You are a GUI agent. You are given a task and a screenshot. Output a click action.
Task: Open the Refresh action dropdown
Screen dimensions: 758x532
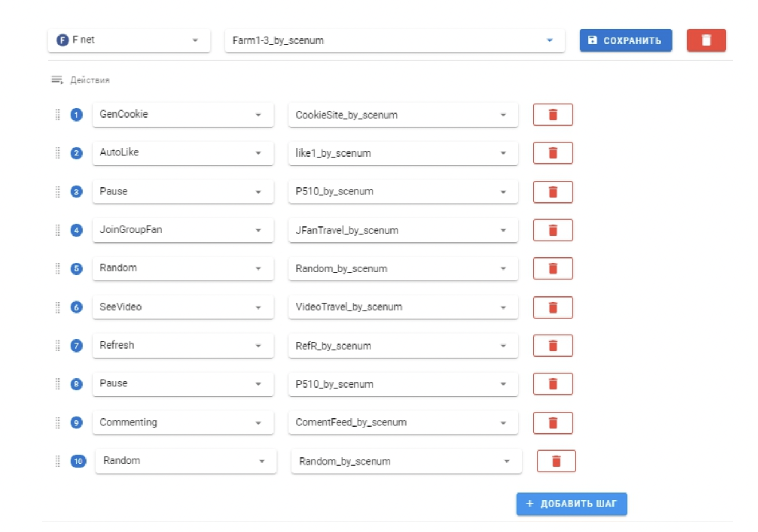[x=183, y=346]
